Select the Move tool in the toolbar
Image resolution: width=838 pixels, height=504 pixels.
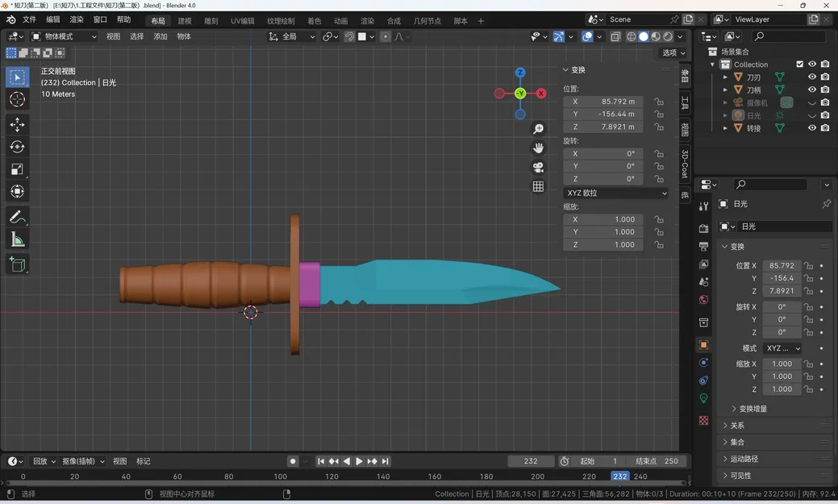[17, 124]
